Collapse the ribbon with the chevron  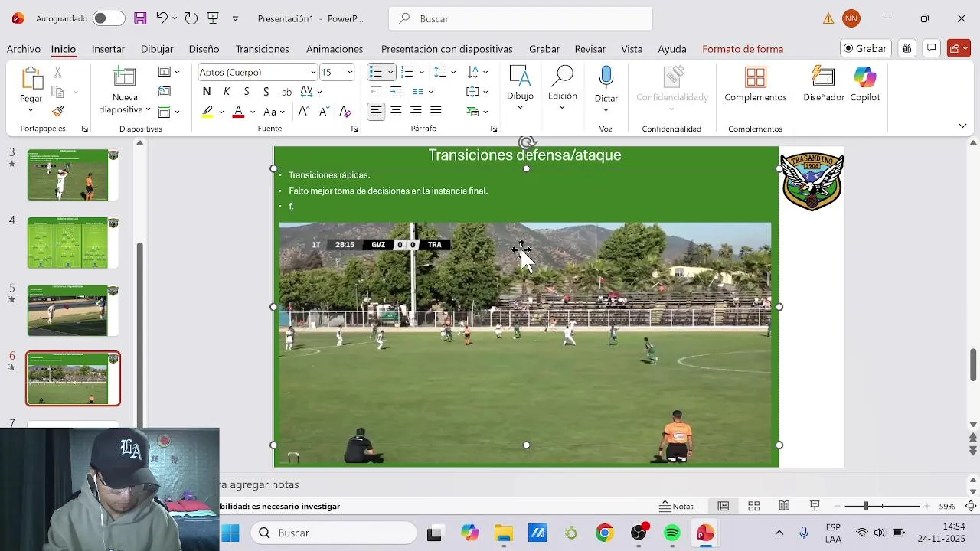click(x=962, y=126)
